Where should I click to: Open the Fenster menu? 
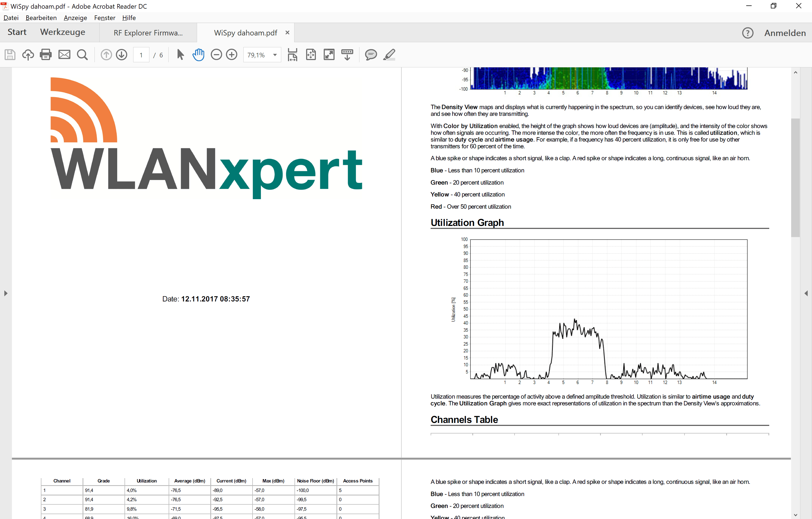point(104,18)
